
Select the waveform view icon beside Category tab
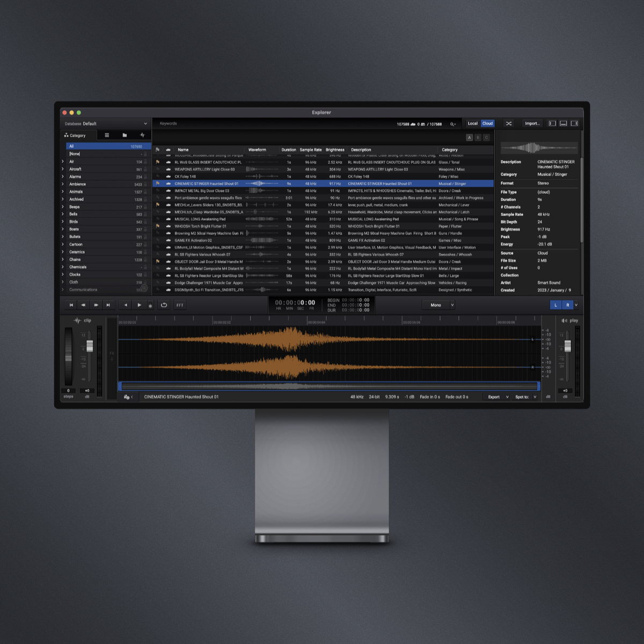[143, 135]
